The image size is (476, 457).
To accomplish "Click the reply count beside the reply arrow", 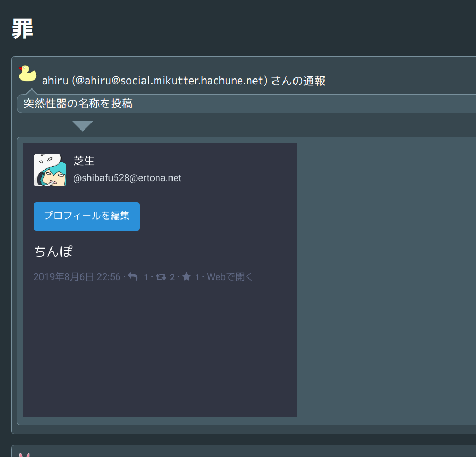I will [146, 277].
